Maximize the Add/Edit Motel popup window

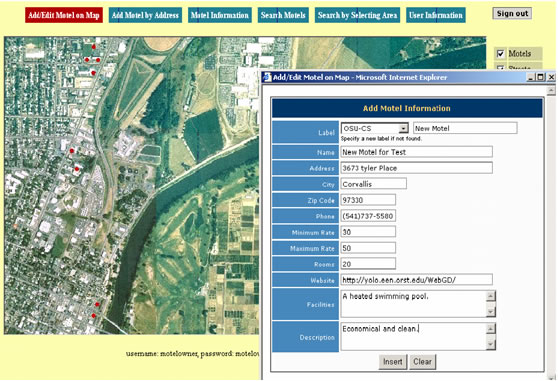(x=541, y=77)
